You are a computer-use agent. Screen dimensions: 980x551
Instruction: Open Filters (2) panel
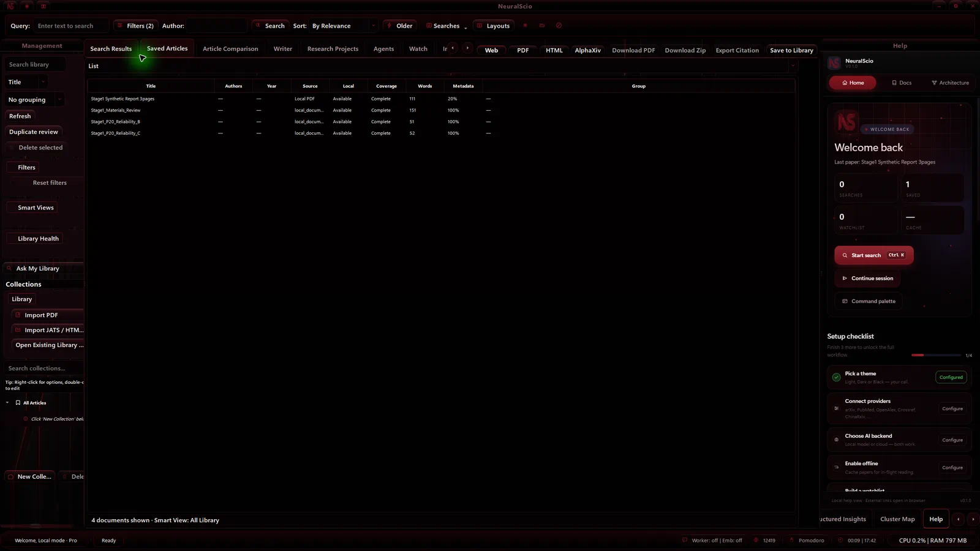[x=135, y=26]
